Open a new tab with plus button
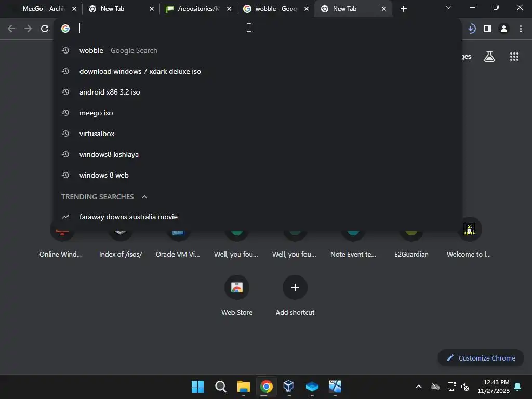This screenshot has height=399, width=532. click(403, 9)
